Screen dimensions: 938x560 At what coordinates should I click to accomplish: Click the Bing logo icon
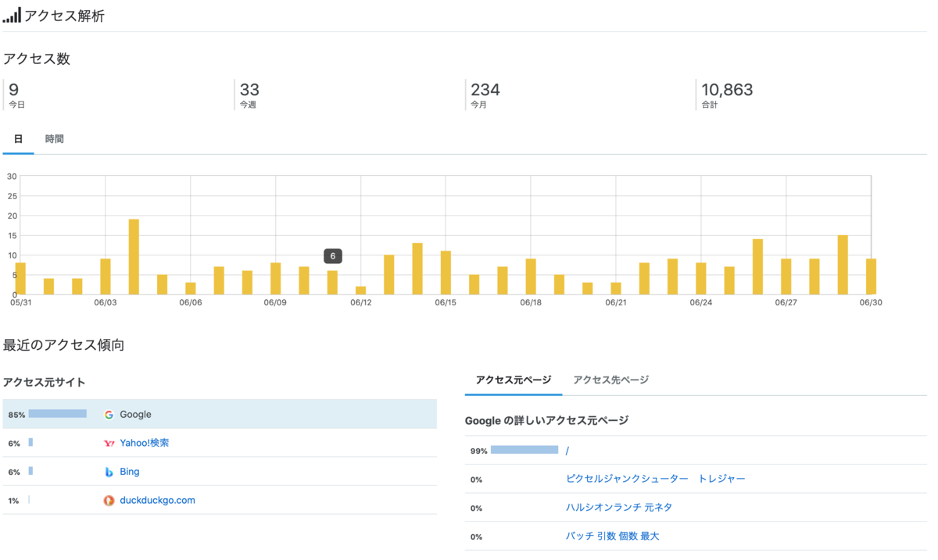[109, 472]
